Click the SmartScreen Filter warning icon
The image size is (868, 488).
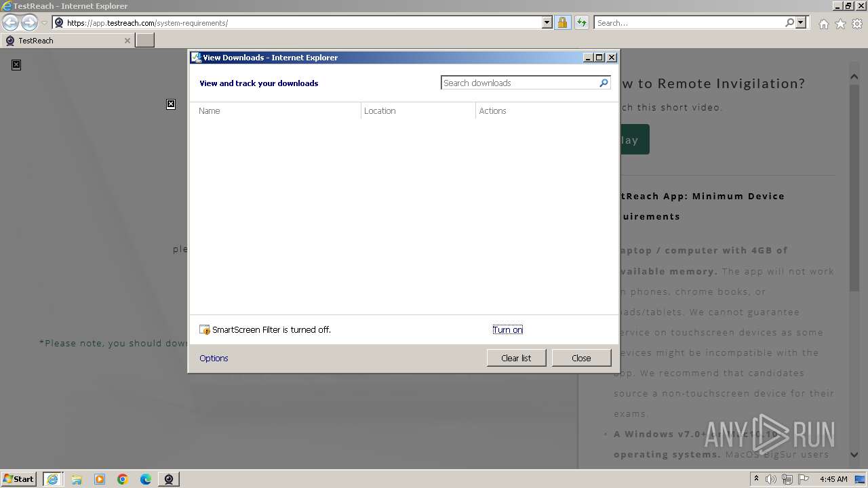point(205,329)
